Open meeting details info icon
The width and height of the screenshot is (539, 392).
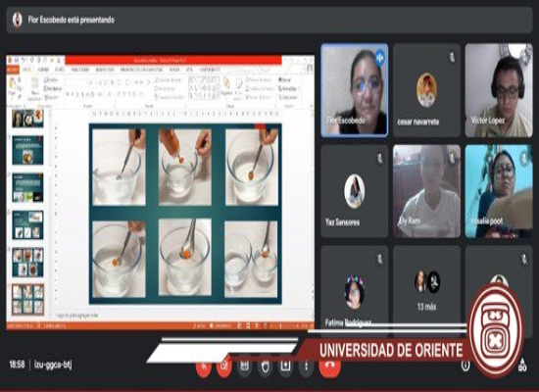[465, 366]
